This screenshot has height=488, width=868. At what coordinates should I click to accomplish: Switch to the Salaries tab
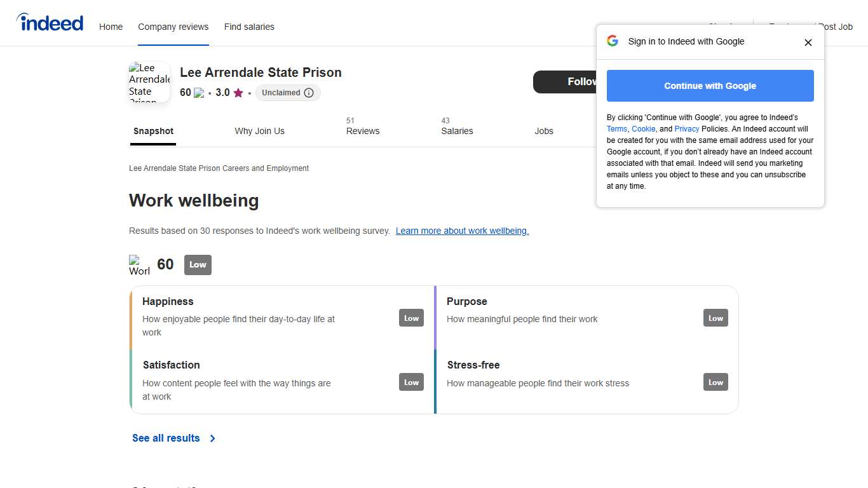coord(457,131)
